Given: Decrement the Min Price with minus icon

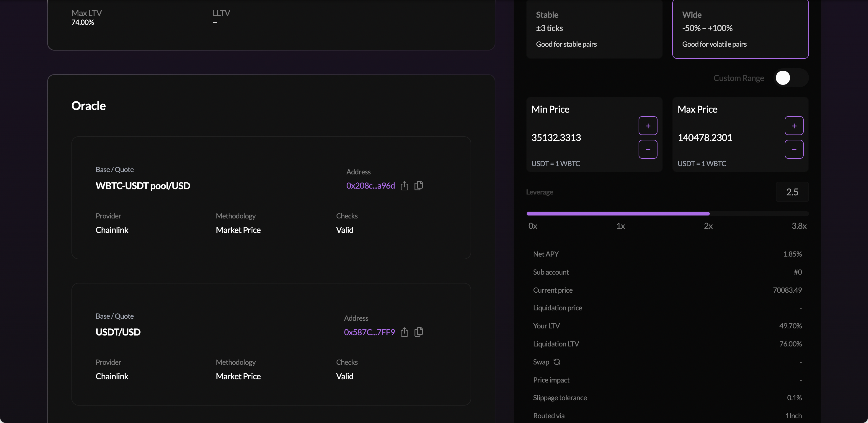Looking at the screenshot, I should coord(648,149).
